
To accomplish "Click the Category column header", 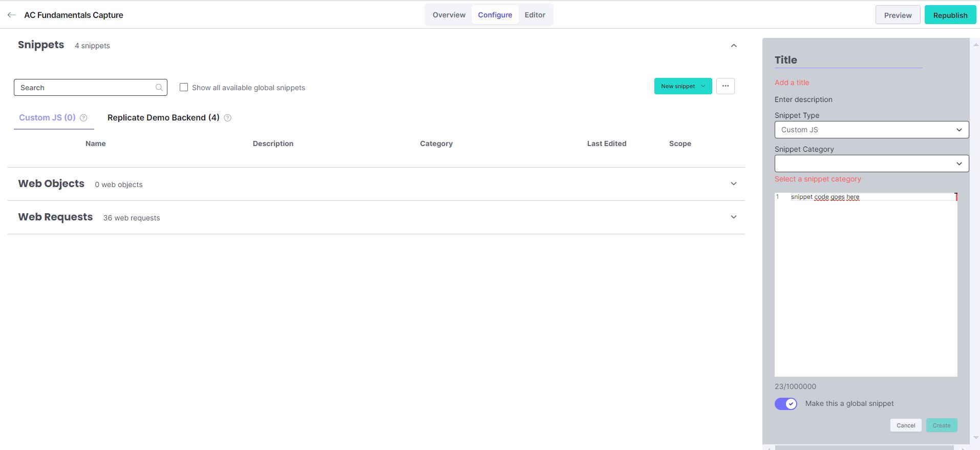I will coord(436,144).
